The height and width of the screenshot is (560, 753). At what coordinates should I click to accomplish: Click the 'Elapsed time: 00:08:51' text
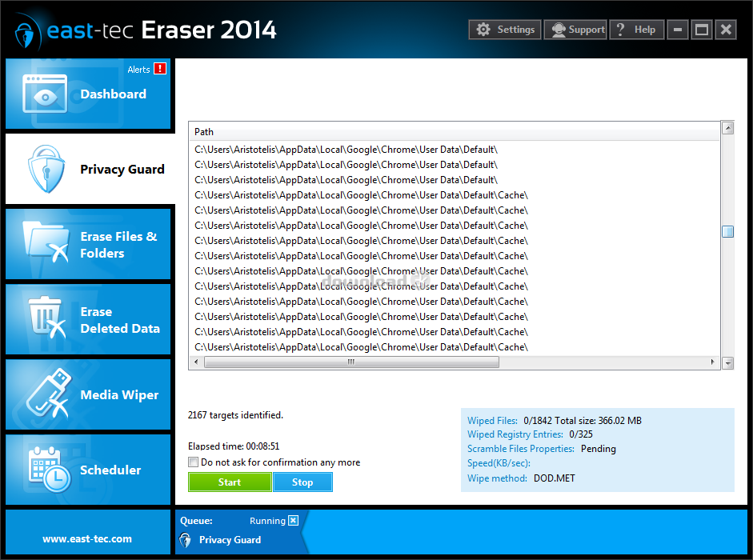[x=234, y=446]
